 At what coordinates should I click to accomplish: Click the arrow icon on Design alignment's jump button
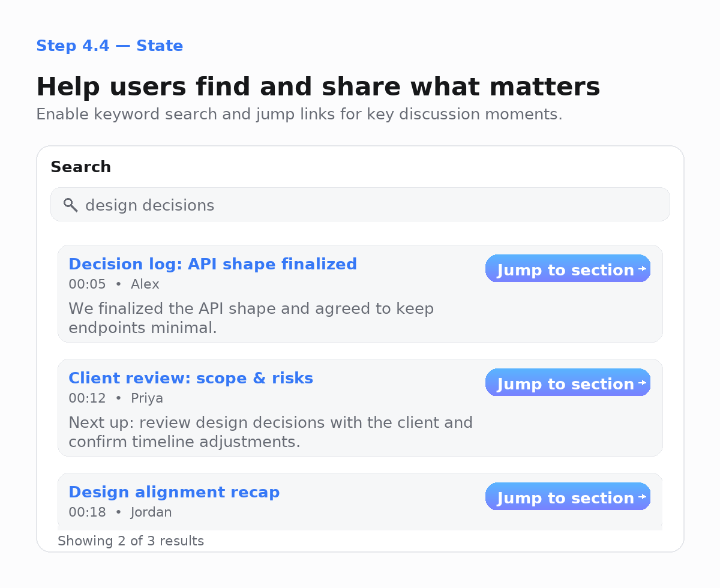tap(643, 497)
